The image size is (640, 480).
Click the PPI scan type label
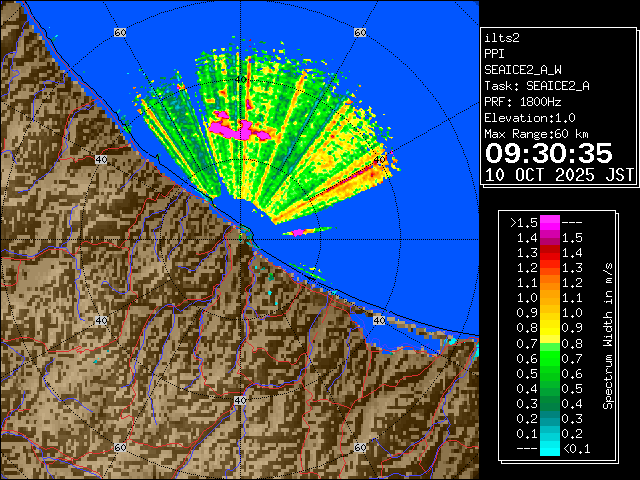(494, 53)
